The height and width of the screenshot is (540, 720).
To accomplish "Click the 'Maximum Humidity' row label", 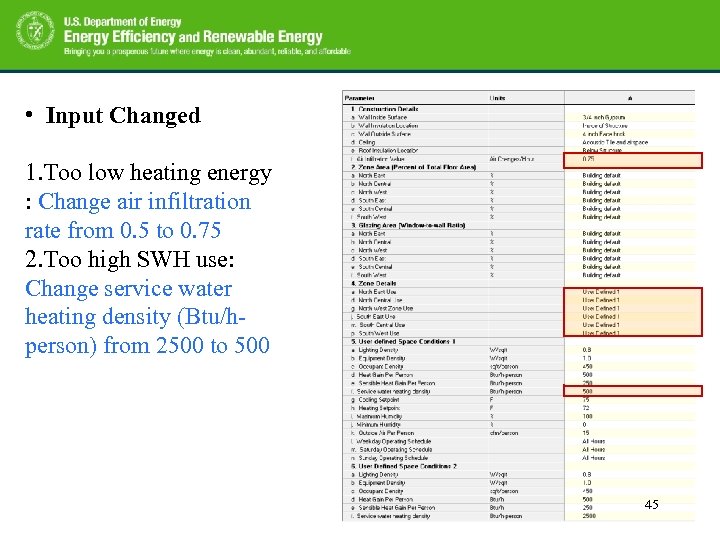I will [x=379, y=416].
